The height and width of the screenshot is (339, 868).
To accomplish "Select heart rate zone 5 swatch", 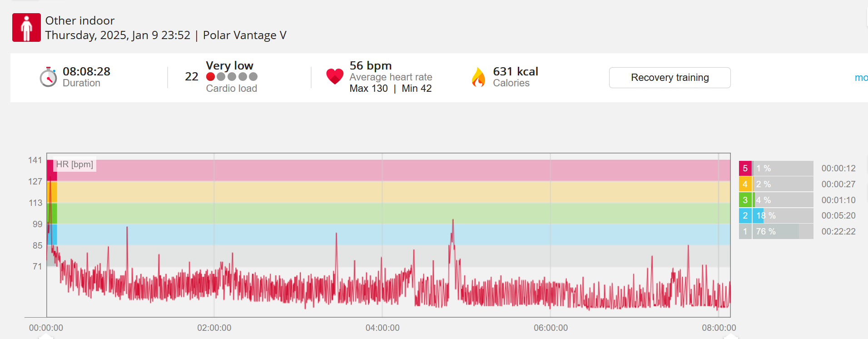I will 745,169.
